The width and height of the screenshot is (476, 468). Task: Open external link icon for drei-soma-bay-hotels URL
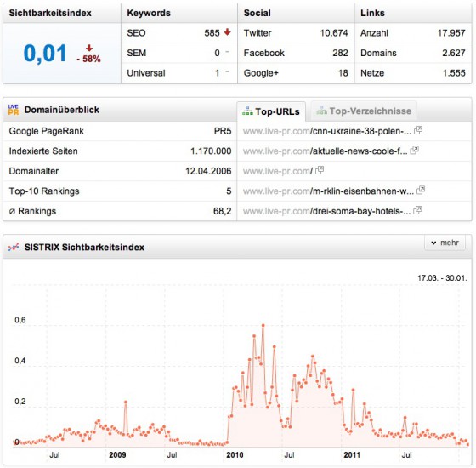[417, 210]
